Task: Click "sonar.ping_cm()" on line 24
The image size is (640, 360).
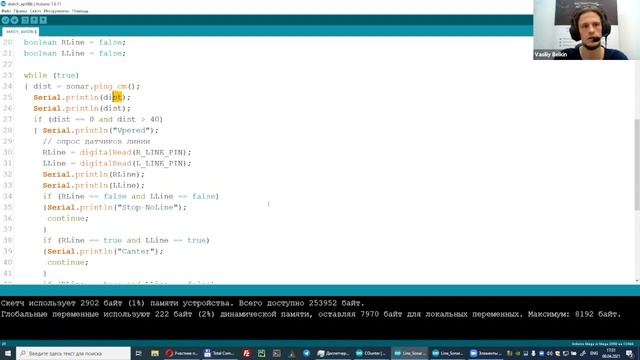Action: pos(100,87)
